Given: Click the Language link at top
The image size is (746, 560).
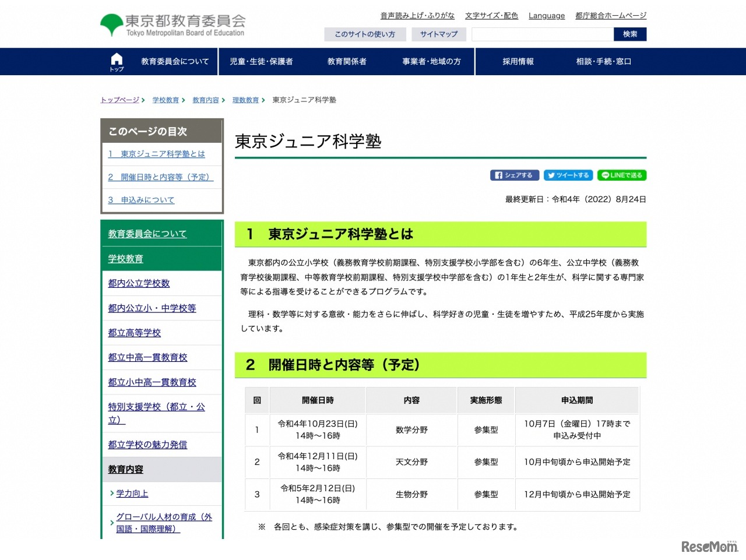Looking at the screenshot, I should (546, 16).
